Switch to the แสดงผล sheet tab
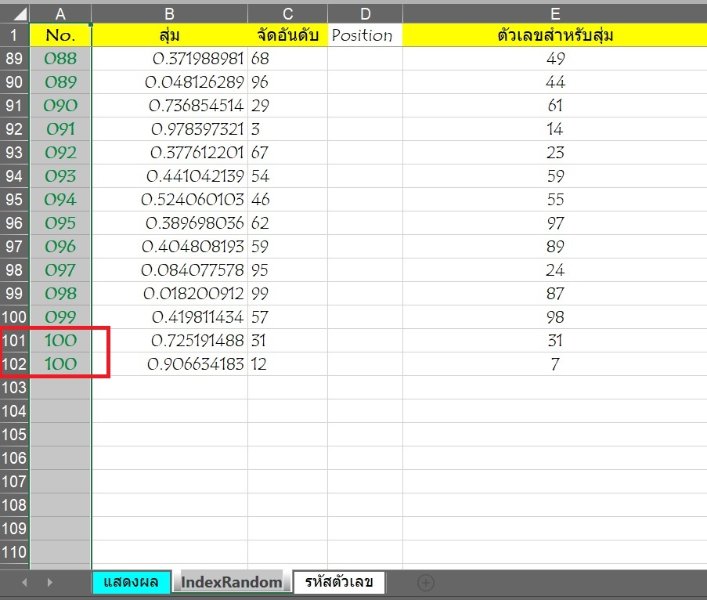707x600 pixels. [130, 581]
